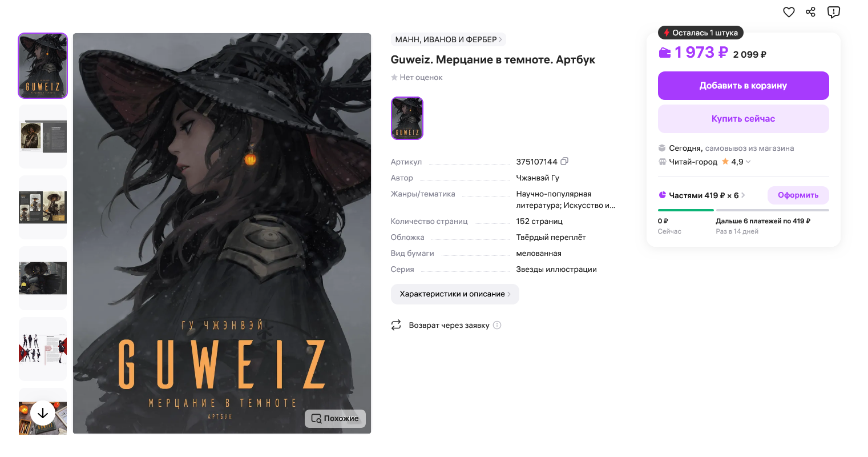Open installment details Частями 419 ₽ × 6

pos(703,195)
